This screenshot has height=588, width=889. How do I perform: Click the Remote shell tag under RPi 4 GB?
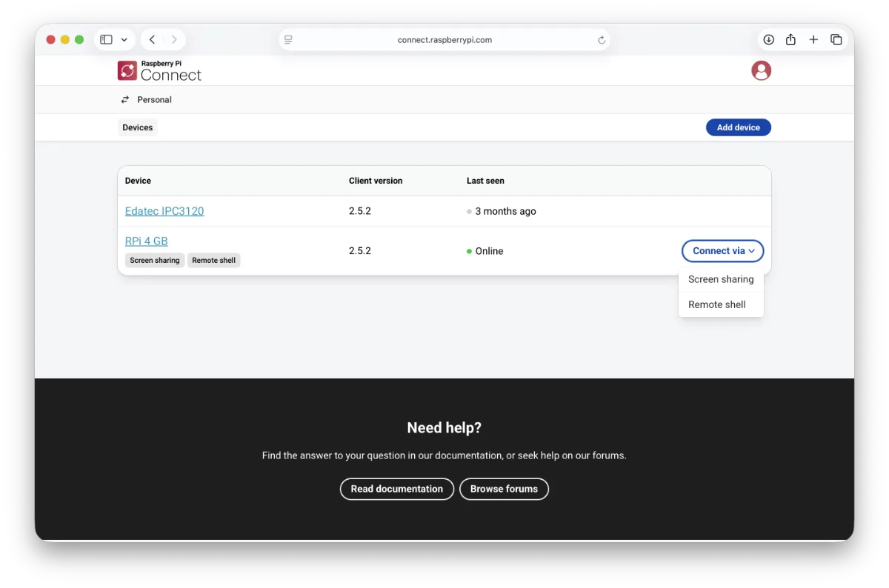point(214,260)
